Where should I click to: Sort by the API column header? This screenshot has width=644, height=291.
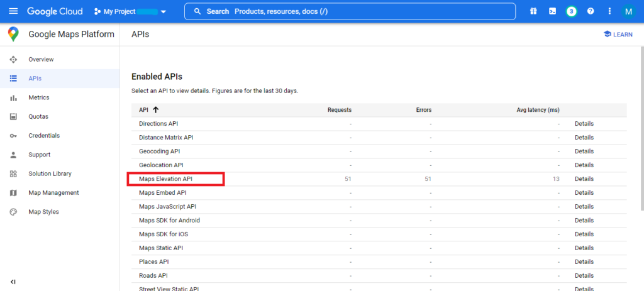click(143, 110)
